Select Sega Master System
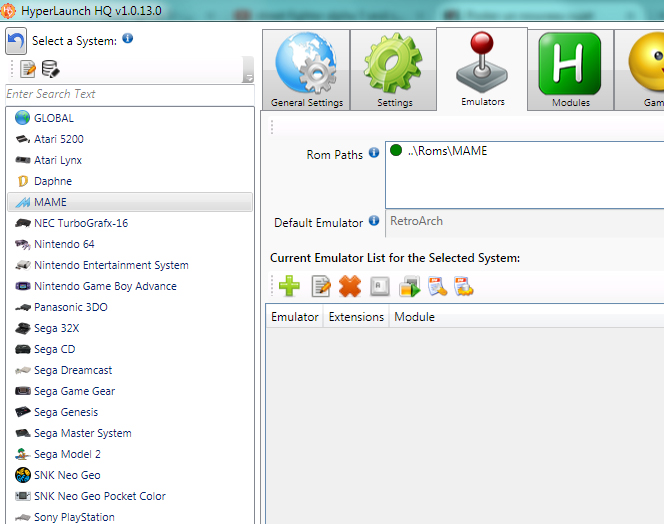The width and height of the screenshot is (664, 524). click(x=130, y=433)
